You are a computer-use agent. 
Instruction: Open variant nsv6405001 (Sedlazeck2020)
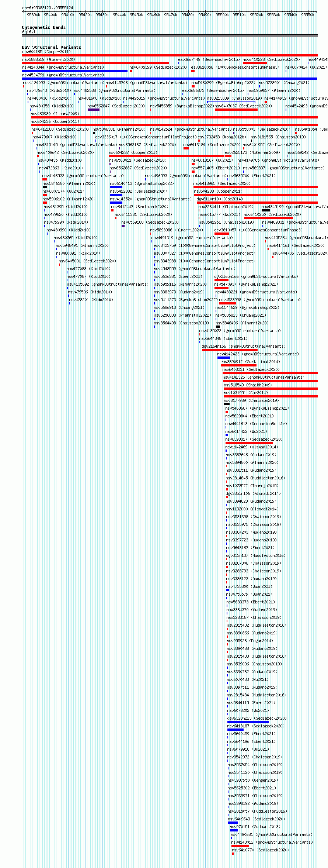pos(87,261)
